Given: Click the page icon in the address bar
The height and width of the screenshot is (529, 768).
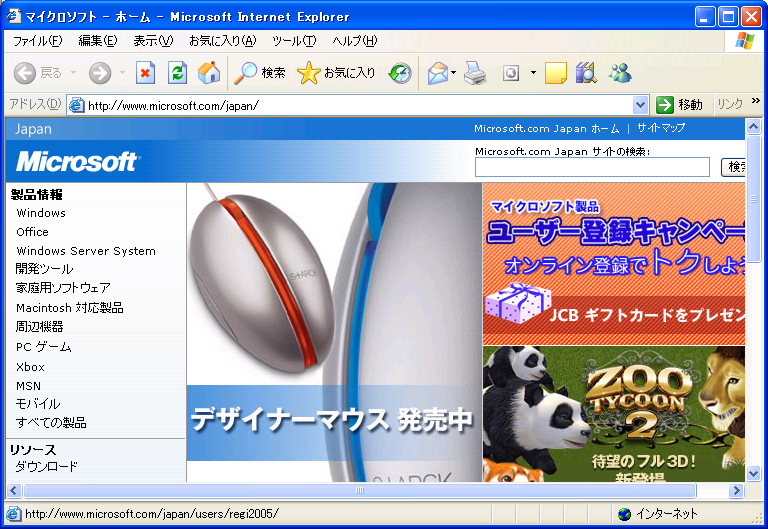Looking at the screenshot, I should (76, 105).
